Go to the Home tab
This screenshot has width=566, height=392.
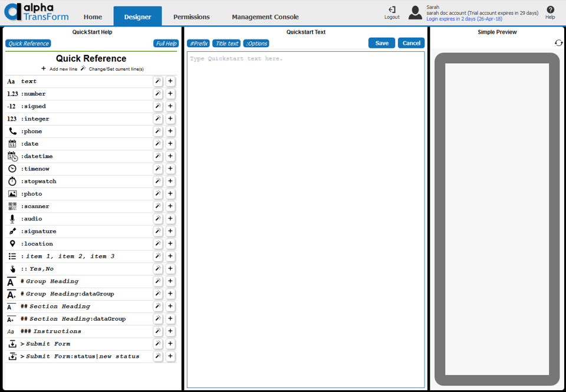point(93,17)
